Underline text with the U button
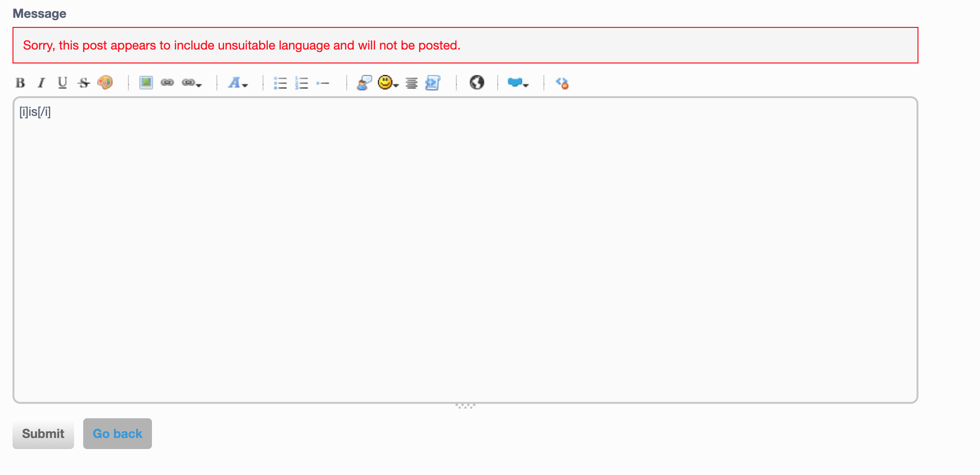Screen dimensions: 980x475 (x=63, y=83)
